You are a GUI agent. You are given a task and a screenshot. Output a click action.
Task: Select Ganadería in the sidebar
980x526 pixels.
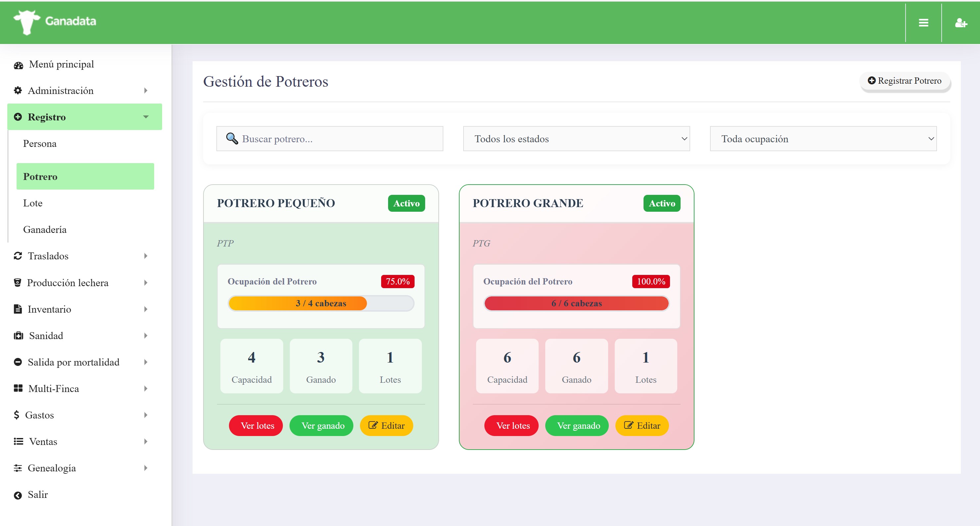pyautogui.click(x=45, y=229)
